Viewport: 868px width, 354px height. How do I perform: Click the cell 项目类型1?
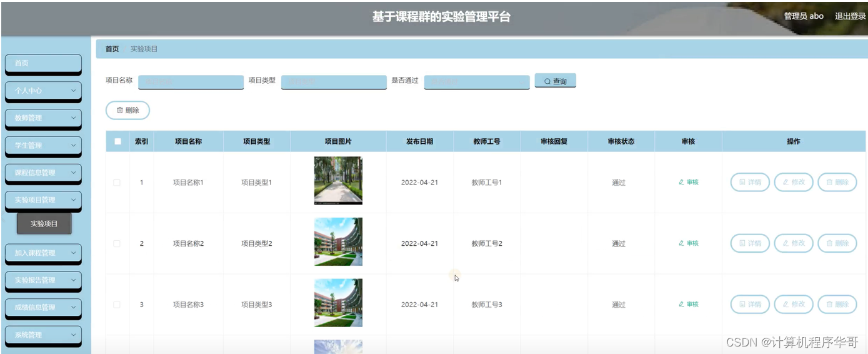(x=257, y=183)
